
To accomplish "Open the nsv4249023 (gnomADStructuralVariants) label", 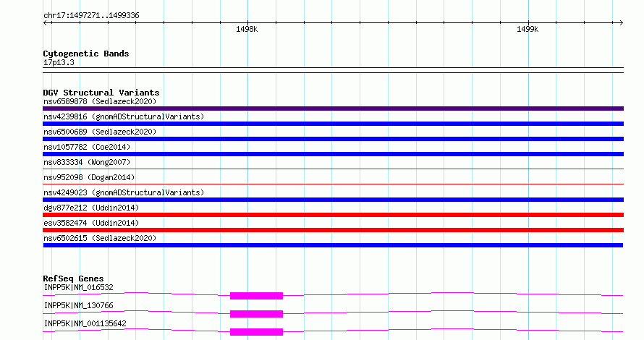I will tap(124, 192).
